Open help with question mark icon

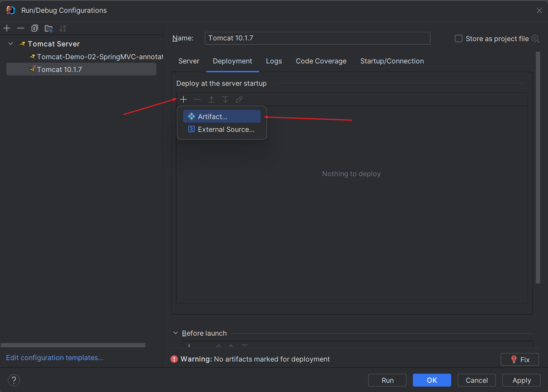click(14, 380)
